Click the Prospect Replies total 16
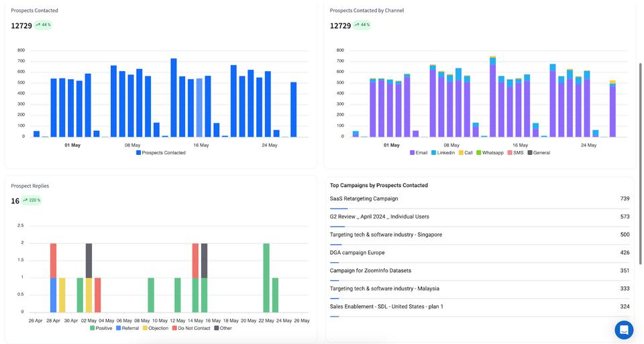Screen dimensions: 644x344 click(15, 201)
